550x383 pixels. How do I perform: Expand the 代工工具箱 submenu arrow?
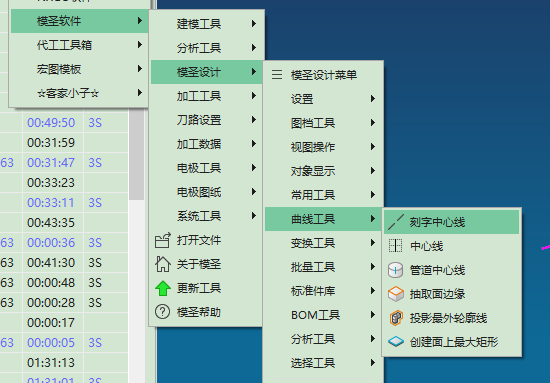coord(140,45)
